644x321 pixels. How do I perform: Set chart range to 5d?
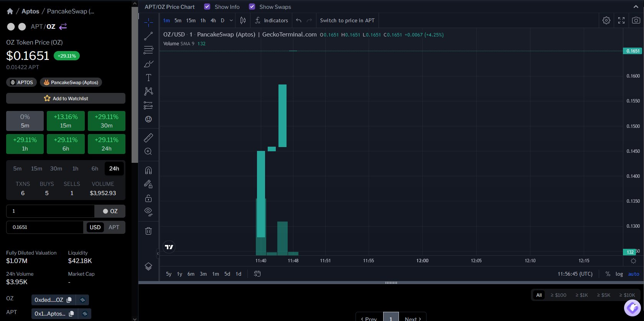click(x=227, y=274)
